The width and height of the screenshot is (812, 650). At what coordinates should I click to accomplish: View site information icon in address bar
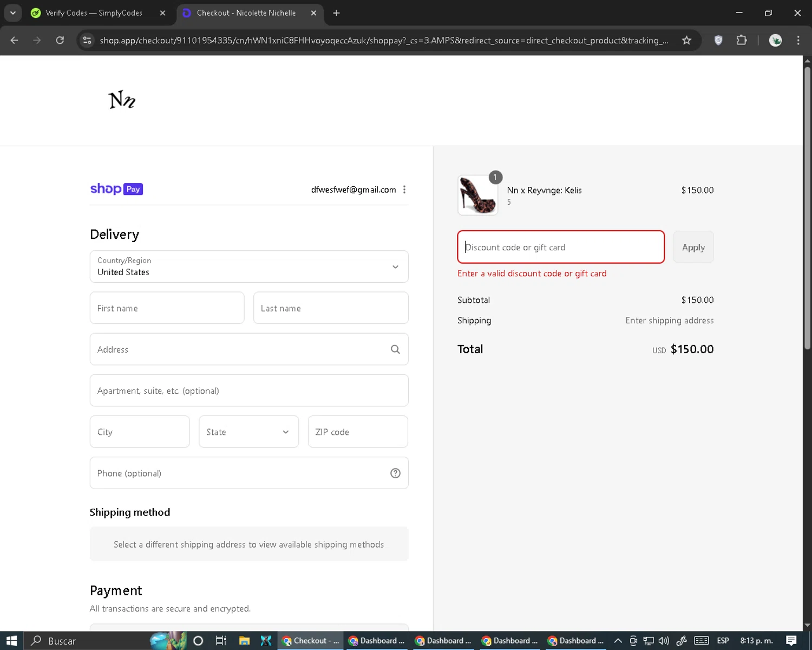(87, 40)
